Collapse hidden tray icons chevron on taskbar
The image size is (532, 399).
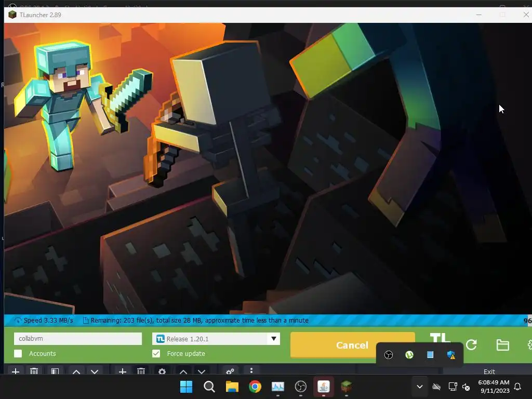coord(420,387)
